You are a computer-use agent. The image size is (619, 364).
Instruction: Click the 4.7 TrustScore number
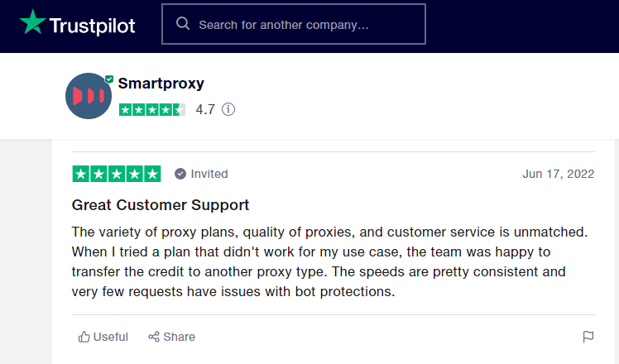(205, 109)
